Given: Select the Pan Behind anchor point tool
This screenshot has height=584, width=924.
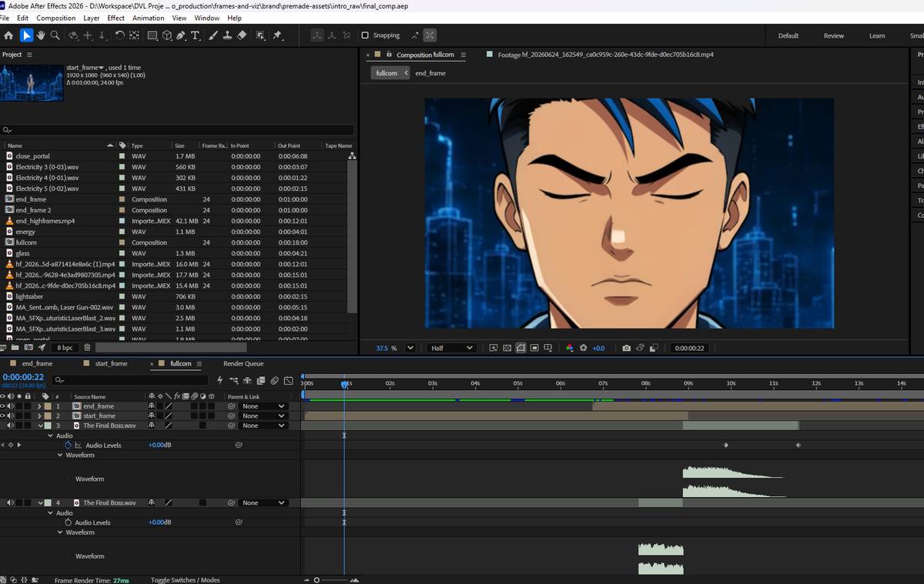Looking at the screenshot, I should coord(134,35).
